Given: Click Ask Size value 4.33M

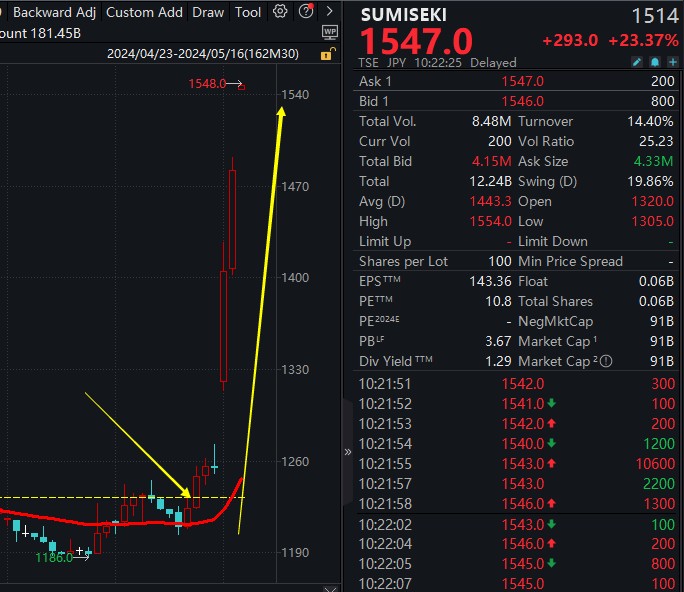Looking at the screenshot, I should coord(653,161).
